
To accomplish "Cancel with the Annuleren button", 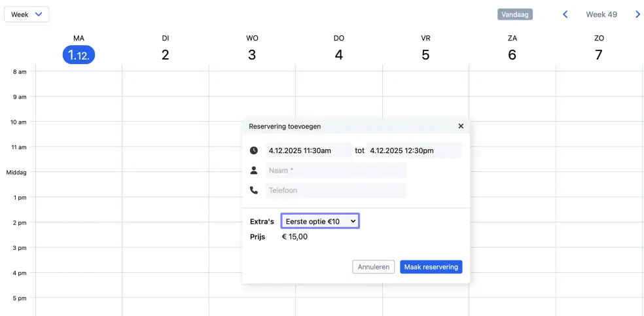I will click(x=374, y=267).
